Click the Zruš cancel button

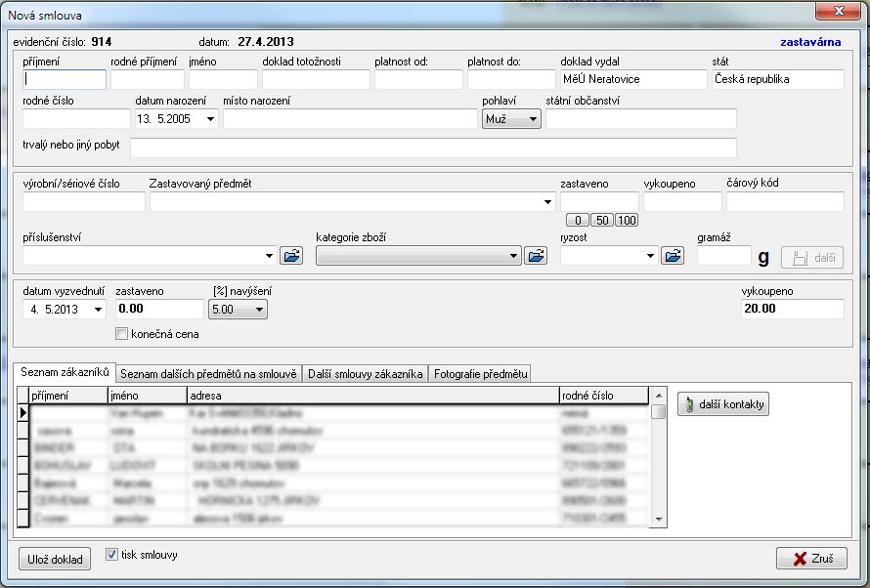click(811, 558)
